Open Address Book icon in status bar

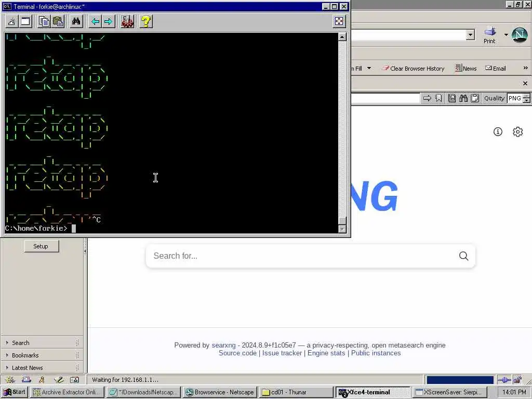pyautogui.click(x=74, y=380)
